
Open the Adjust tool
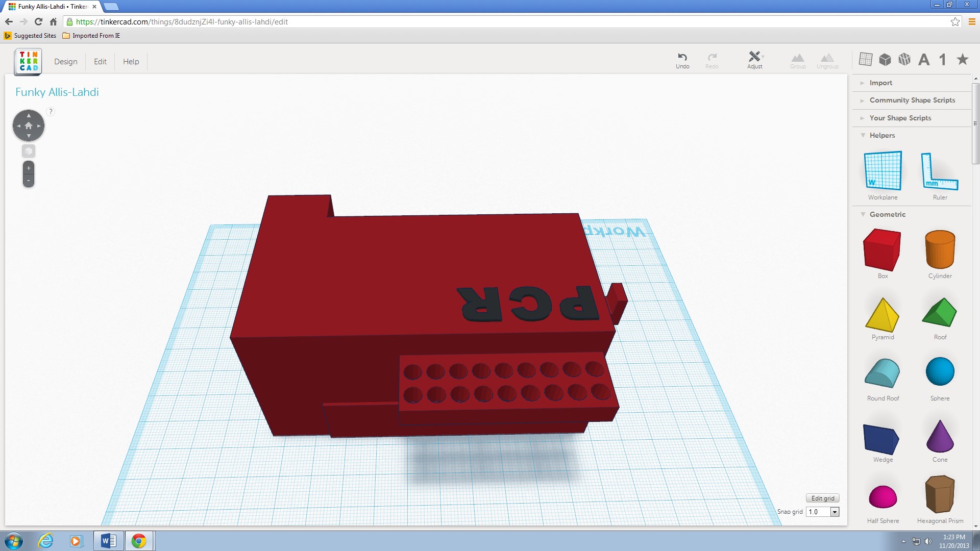(x=754, y=59)
